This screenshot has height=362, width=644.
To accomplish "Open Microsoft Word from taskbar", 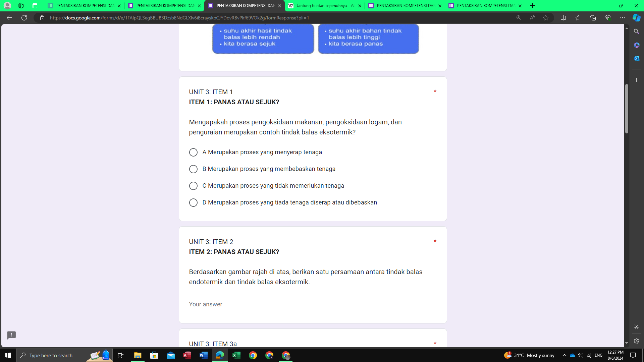I will point(203,355).
